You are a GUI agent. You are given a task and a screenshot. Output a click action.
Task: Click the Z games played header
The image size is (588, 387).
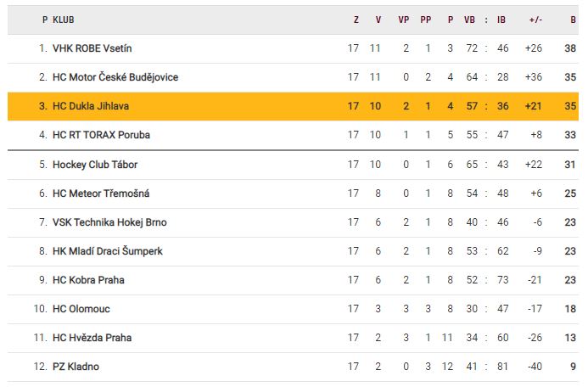tap(356, 20)
